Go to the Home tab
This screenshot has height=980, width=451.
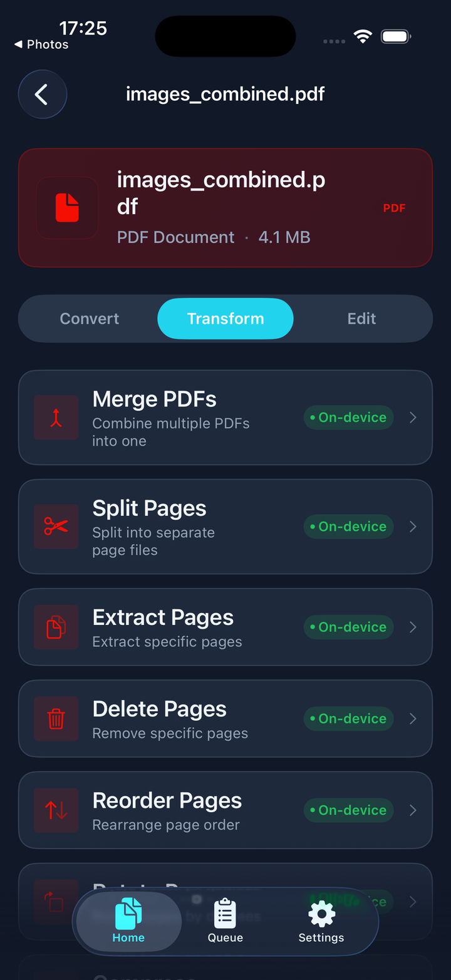coord(128,921)
